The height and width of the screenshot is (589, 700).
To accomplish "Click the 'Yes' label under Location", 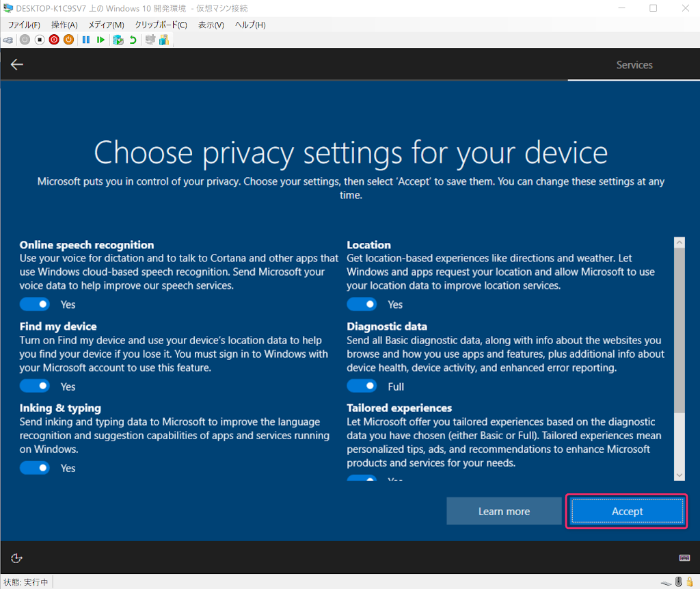I will coord(395,305).
